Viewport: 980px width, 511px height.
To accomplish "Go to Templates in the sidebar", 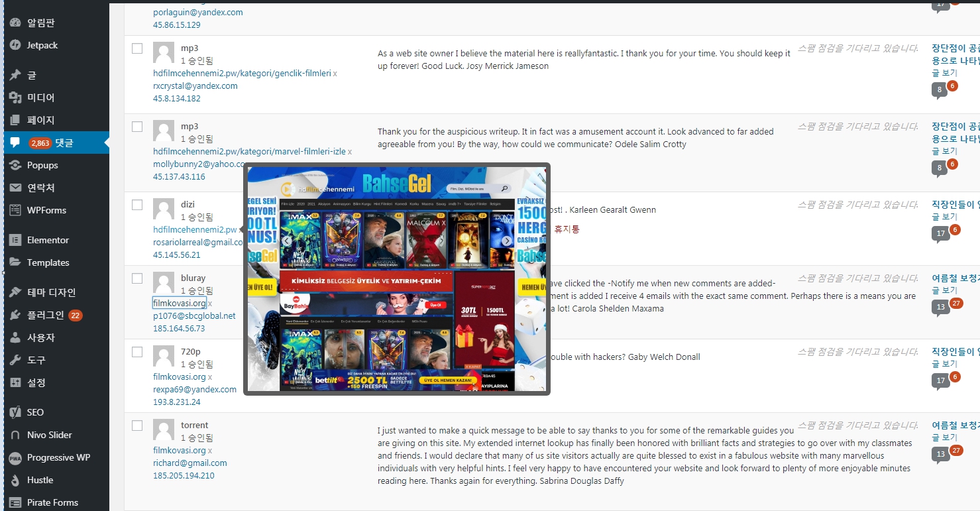I will [48, 262].
